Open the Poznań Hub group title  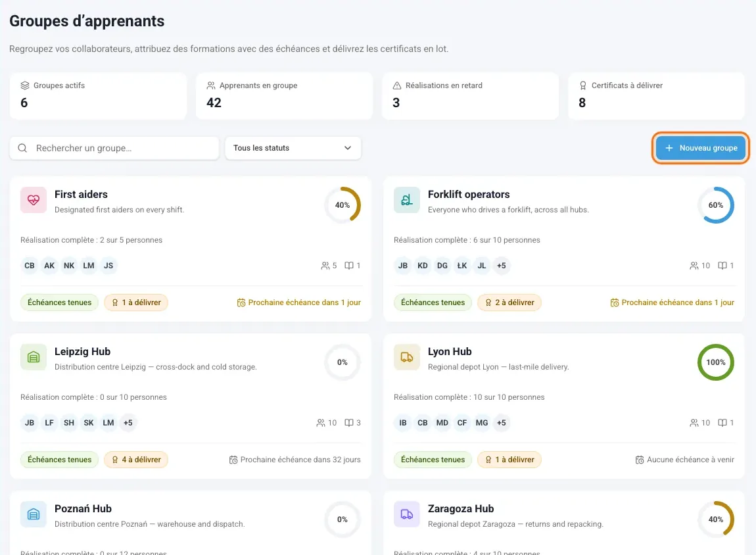coord(83,509)
